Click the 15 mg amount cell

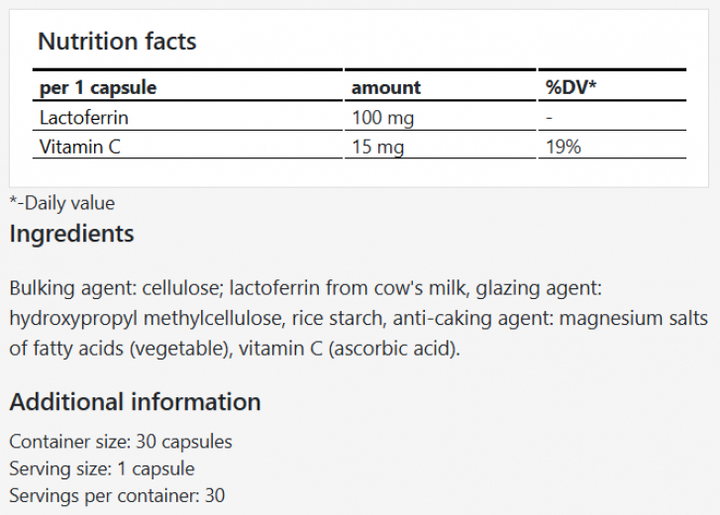coord(377,146)
